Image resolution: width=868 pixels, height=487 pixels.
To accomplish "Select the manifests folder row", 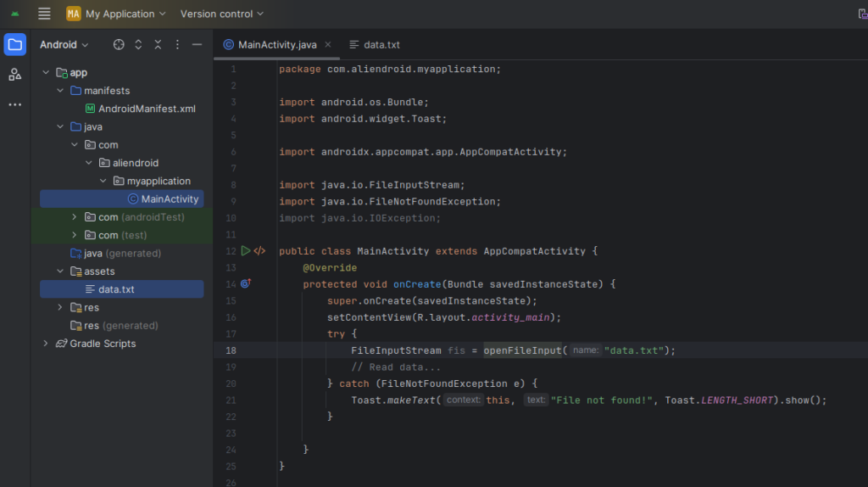I will [122, 91].
